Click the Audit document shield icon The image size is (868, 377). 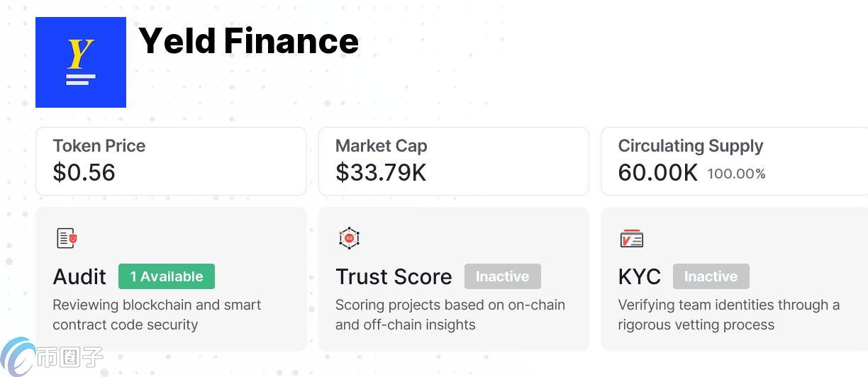point(67,238)
